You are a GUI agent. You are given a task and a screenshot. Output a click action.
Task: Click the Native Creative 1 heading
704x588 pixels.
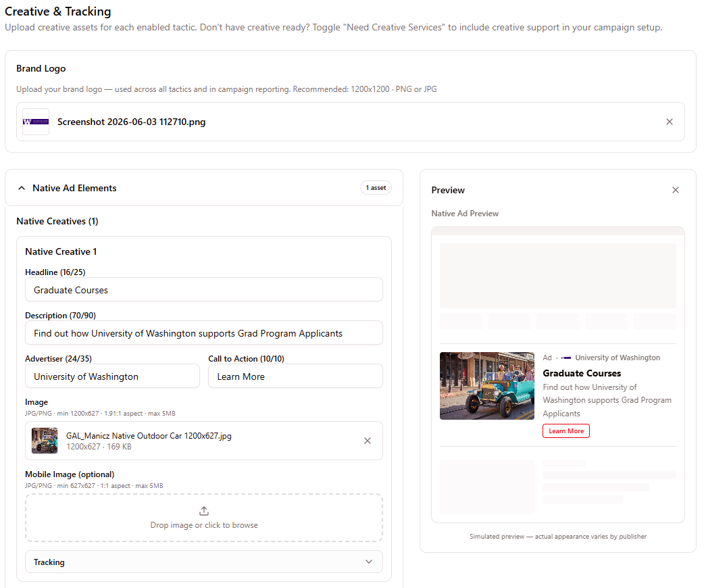tap(61, 251)
